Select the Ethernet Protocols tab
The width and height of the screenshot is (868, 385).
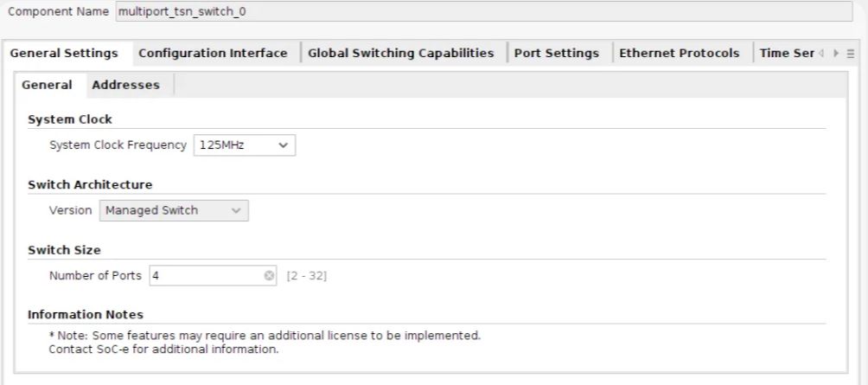pos(679,54)
